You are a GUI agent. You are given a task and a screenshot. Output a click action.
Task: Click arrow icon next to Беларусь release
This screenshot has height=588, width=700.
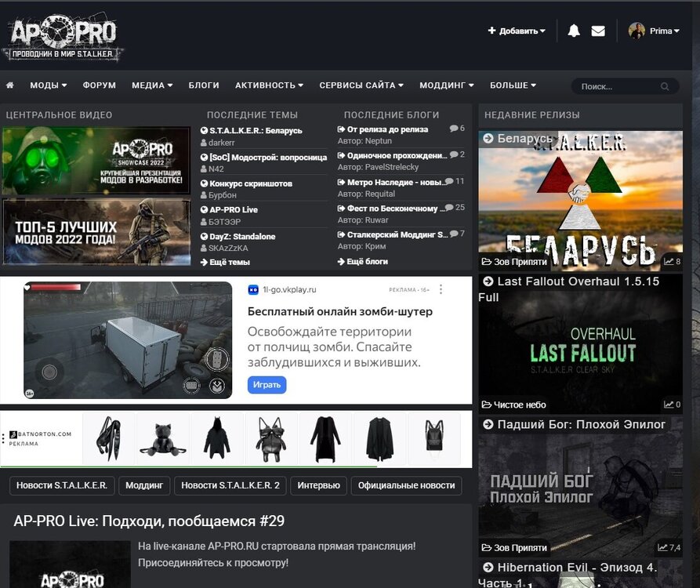tap(488, 139)
